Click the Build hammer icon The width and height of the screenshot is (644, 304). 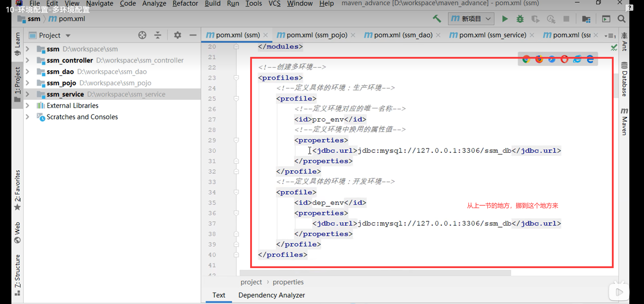point(437,19)
